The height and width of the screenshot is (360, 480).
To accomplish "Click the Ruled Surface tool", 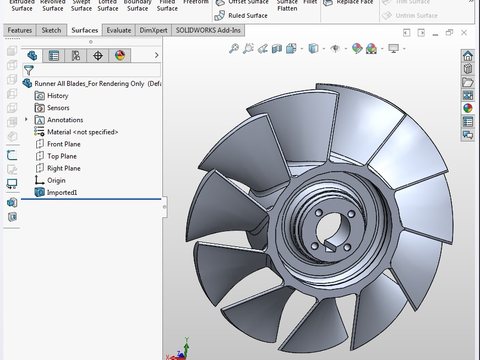I will (241, 15).
